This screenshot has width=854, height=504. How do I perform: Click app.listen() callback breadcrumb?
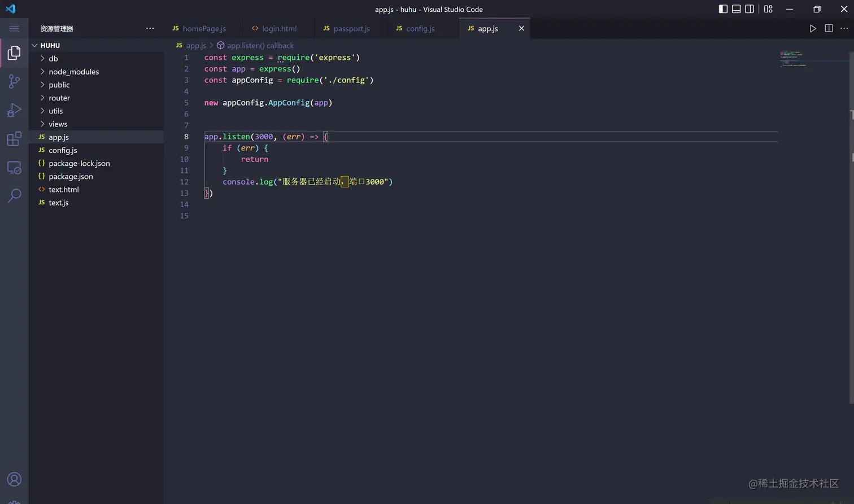(x=260, y=45)
